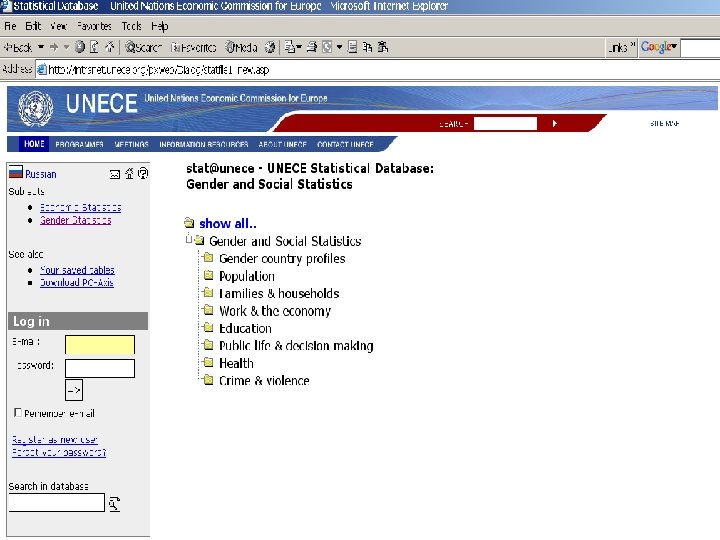This screenshot has width=720, height=540.
Task: Open the ABOUT UNECE navigation tab
Action: pyautogui.click(x=282, y=145)
